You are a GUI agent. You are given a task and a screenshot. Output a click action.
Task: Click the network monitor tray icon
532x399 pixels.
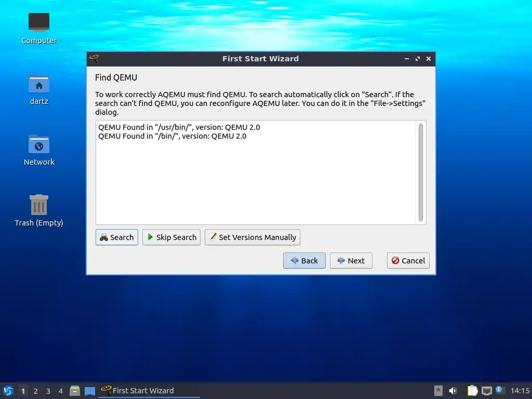[x=486, y=391]
